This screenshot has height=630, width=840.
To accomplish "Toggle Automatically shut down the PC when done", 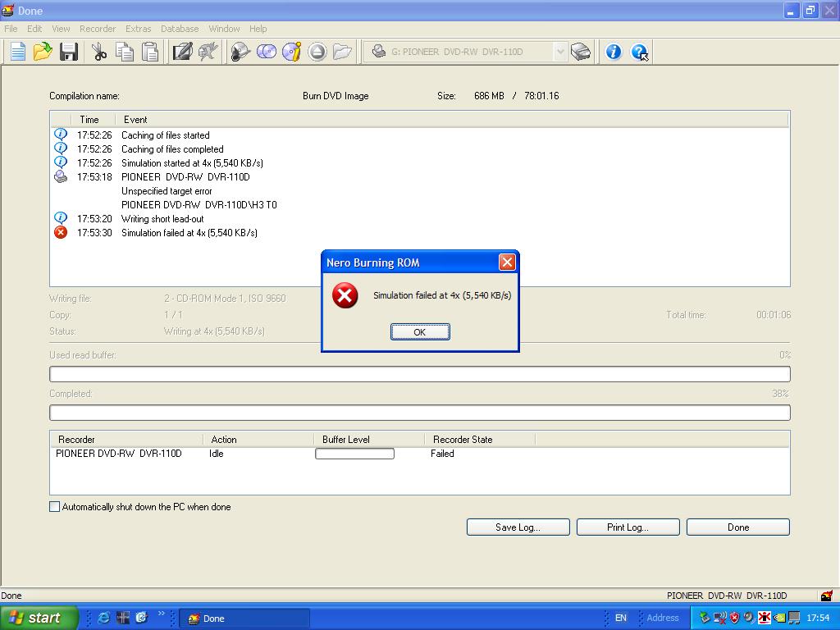I will tap(54, 507).
